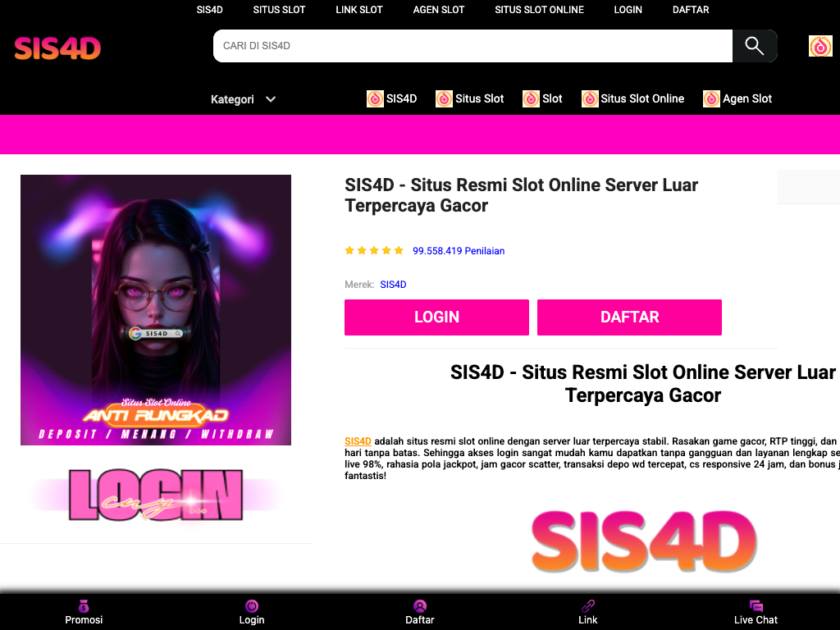Open SITUS SLOT ONLINE top menu item

point(539,10)
